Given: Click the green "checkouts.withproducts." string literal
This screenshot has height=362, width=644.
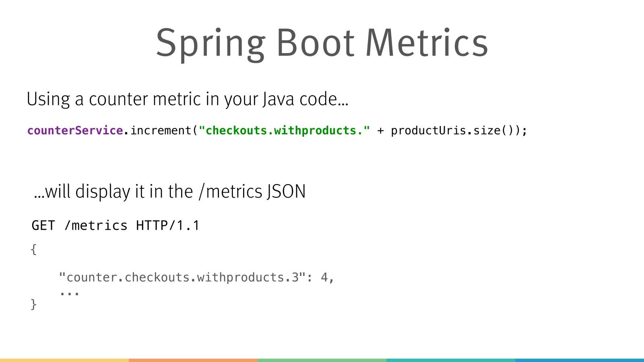Looking at the screenshot, I should click(x=284, y=130).
